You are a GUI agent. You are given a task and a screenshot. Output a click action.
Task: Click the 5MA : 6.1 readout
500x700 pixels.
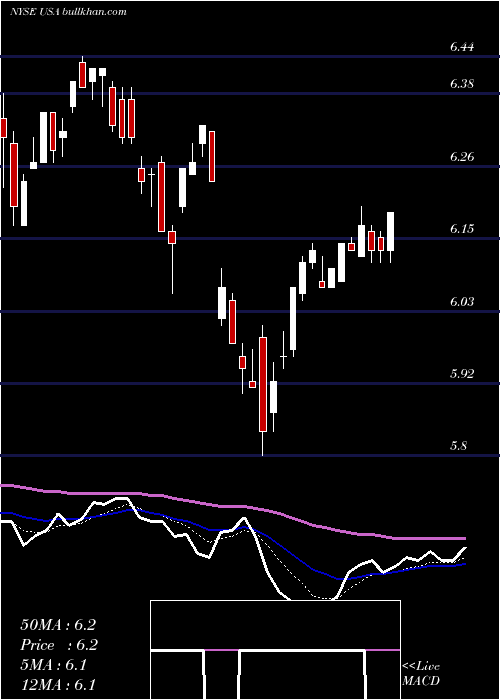[54, 665]
